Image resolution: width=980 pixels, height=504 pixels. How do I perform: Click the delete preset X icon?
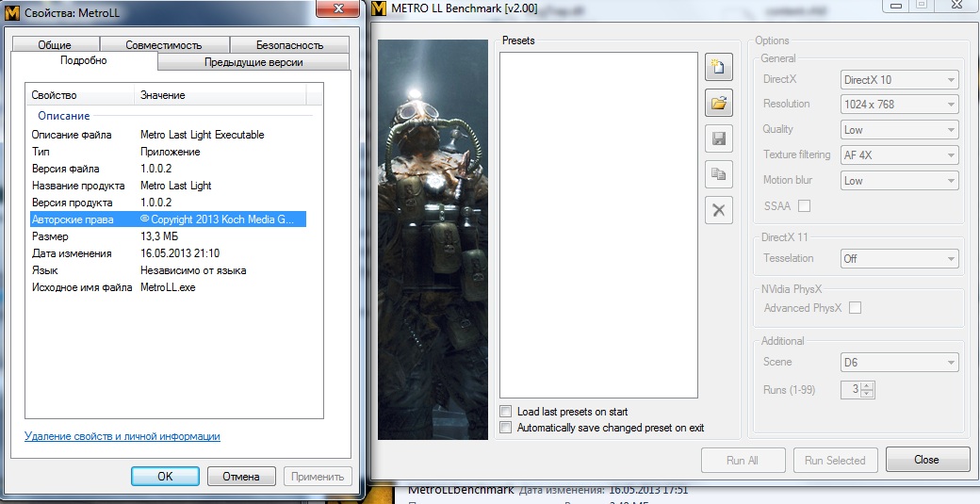point(719,210)
